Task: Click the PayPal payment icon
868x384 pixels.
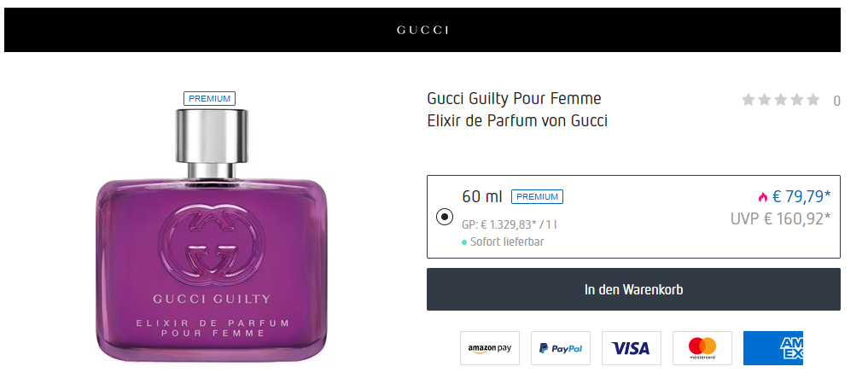Action: coord(561,348)
